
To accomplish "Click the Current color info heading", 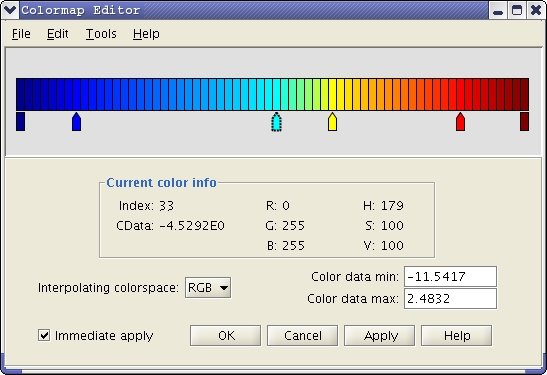I will pos(161,182).
